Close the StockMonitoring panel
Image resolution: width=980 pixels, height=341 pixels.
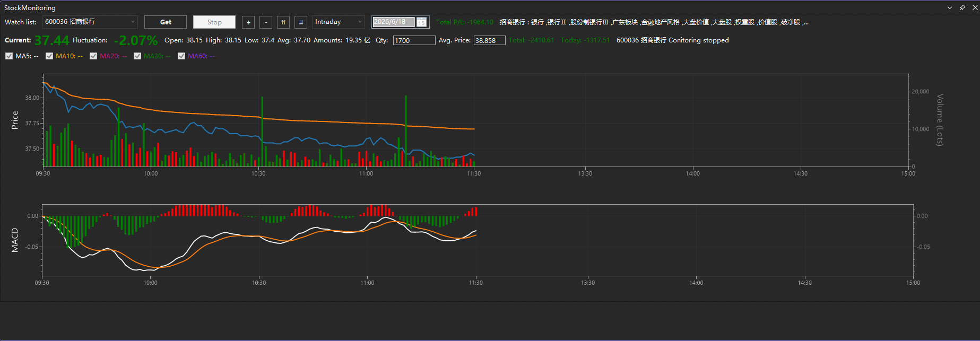click(x=975, y=7)
